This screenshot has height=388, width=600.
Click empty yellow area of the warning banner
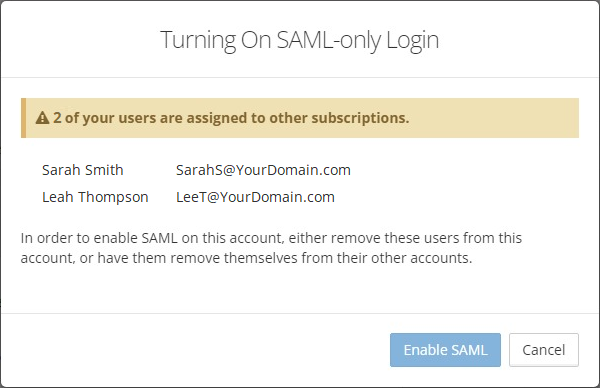pyautogui.click(x=494, y=118)
